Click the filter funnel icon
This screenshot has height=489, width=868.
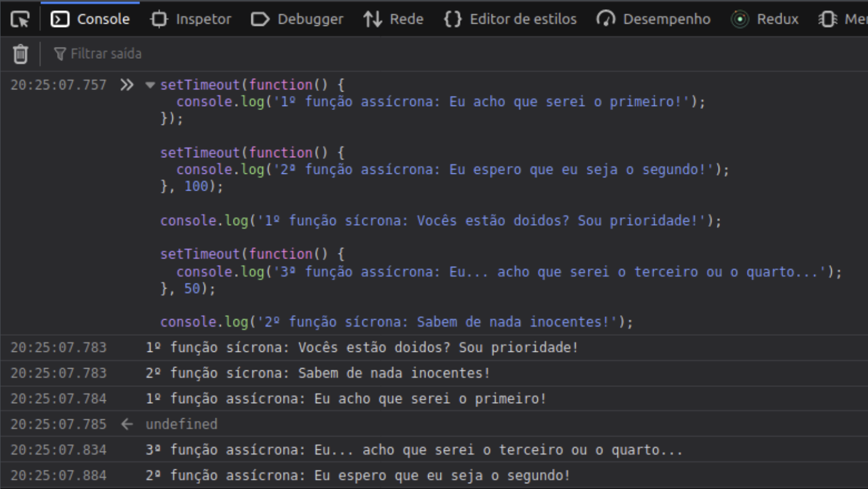pos(60,53)
